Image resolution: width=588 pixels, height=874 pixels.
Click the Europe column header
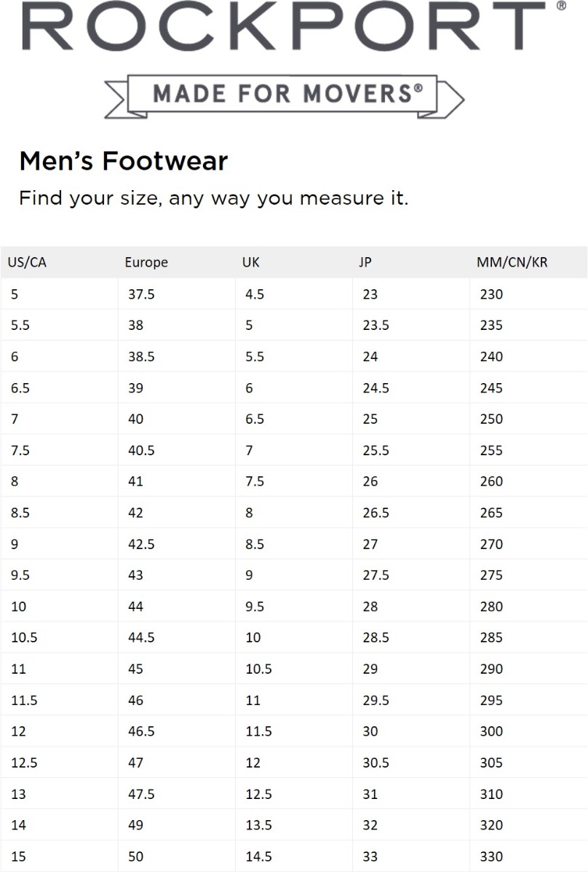146,262
